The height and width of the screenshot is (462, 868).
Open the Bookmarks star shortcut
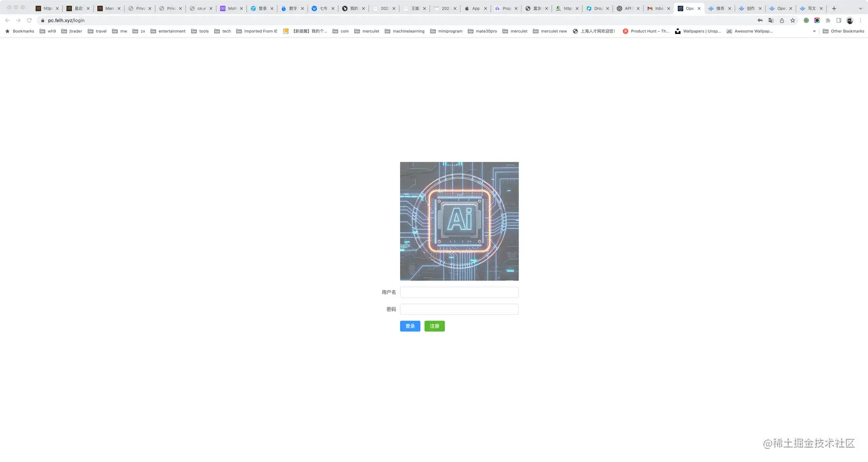20,31
